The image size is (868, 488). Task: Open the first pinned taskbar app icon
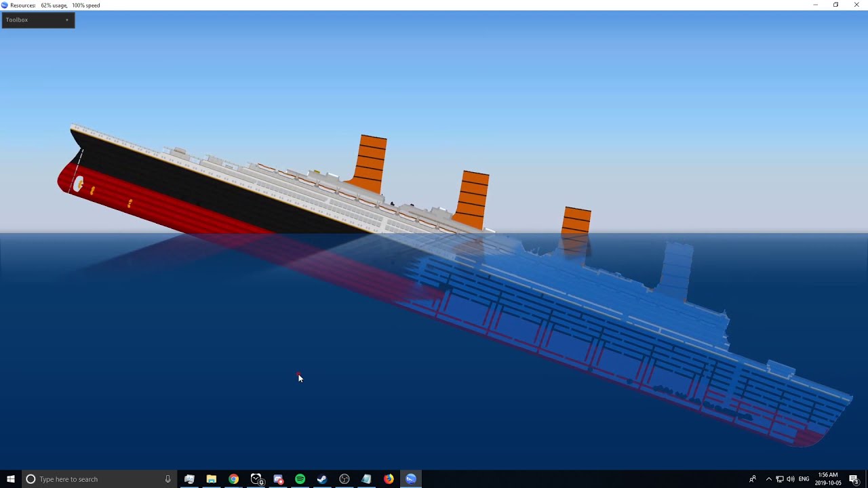pos(189,479)
